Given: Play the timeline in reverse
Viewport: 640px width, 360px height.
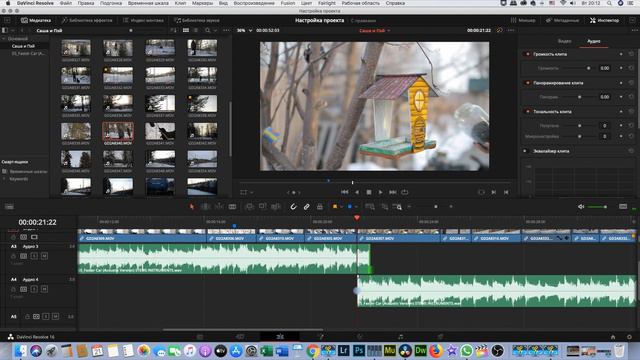Looking at the screenshot, I should pyautogui.click(x=357, y=192).
